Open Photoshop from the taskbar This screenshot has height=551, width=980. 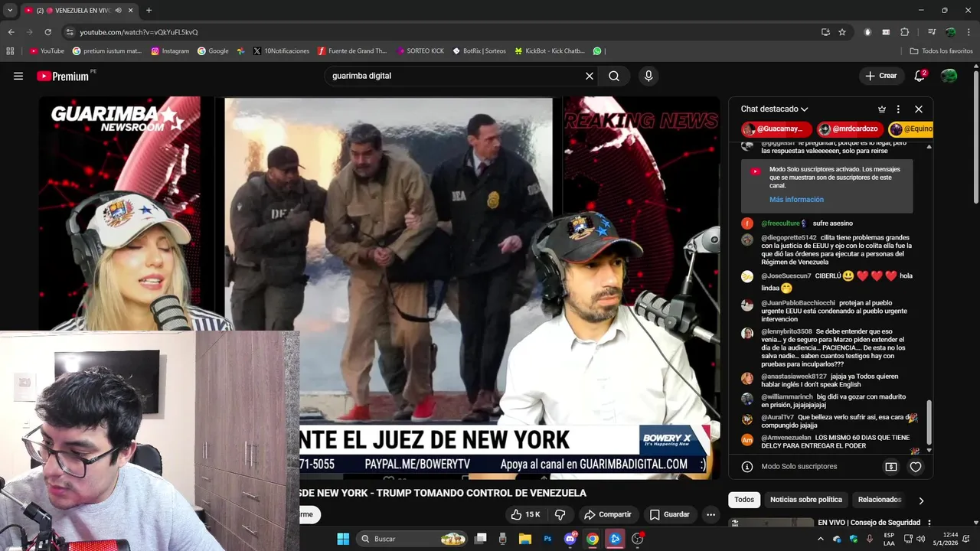(547, 539)
